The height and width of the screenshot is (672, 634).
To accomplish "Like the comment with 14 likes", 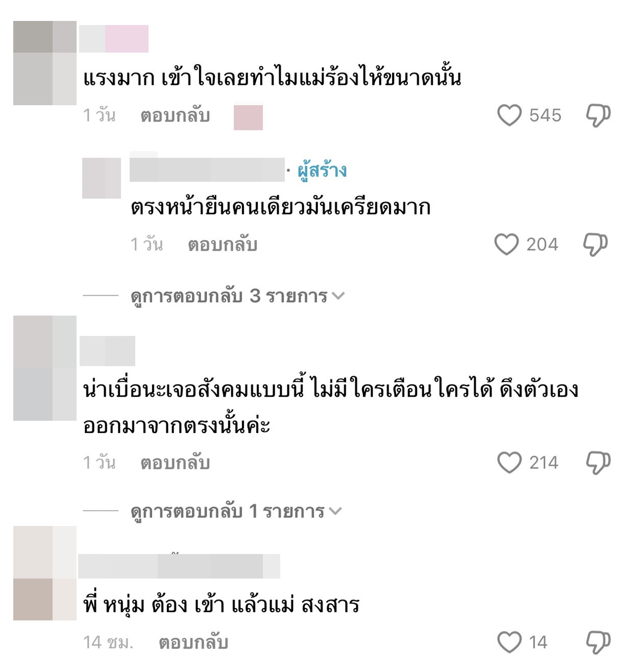I will (x=509, y=642).
